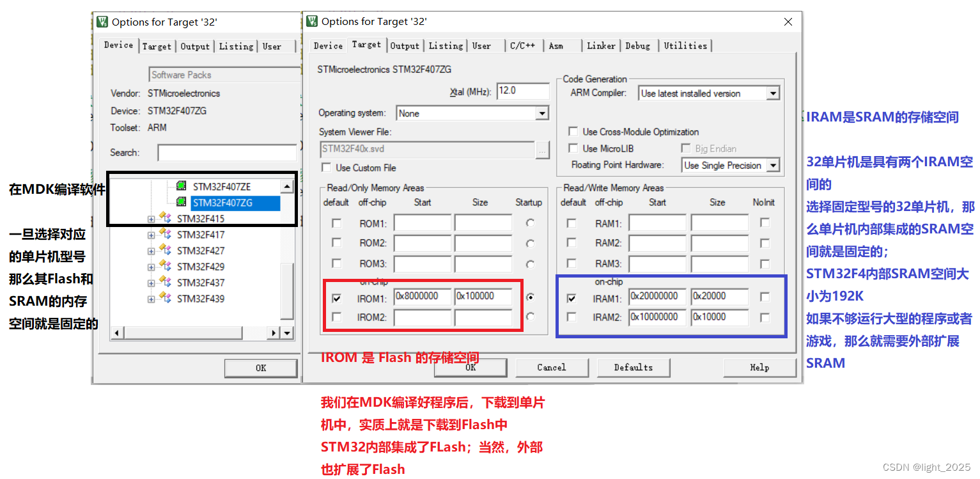Click the Help button
This screenshot has width=980, height=479.
(x=759, y=368)
